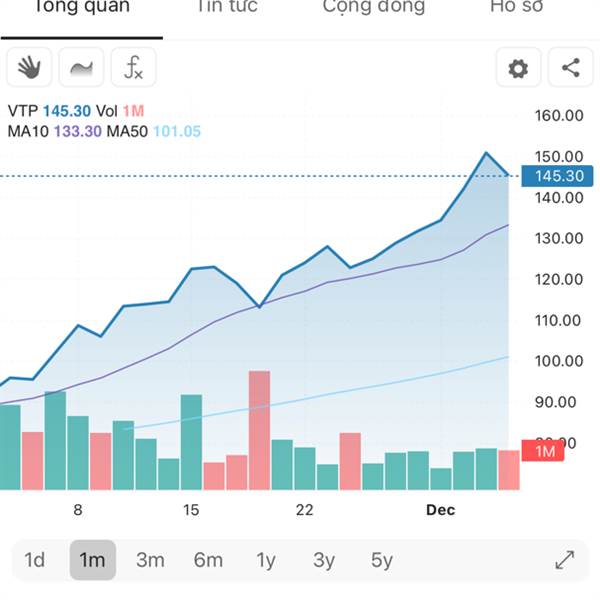Switch chart to 3y range
The height and width of the screenshot is (600, 600).
[x=324, y=560]
